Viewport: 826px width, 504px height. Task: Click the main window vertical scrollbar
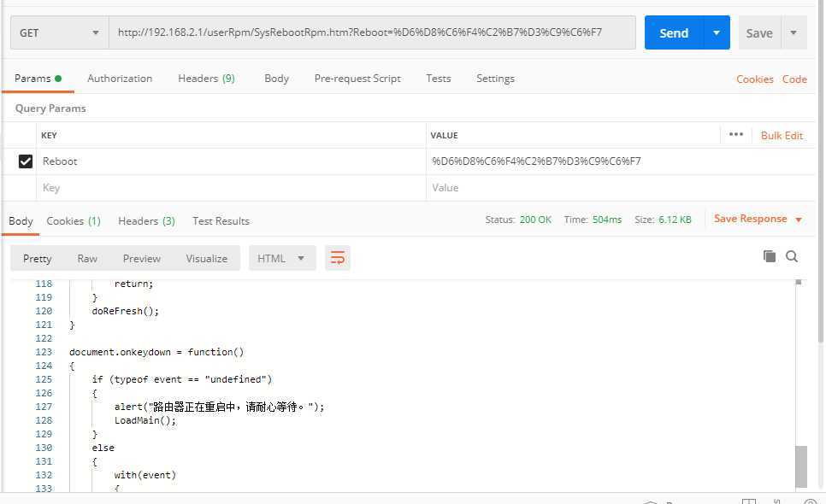[x=821, y=173]
